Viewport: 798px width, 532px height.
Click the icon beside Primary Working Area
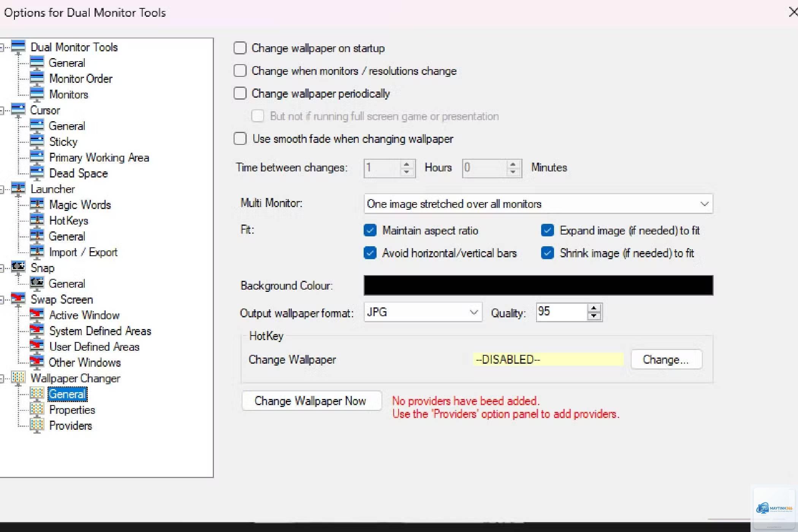(x=37, y=157)
